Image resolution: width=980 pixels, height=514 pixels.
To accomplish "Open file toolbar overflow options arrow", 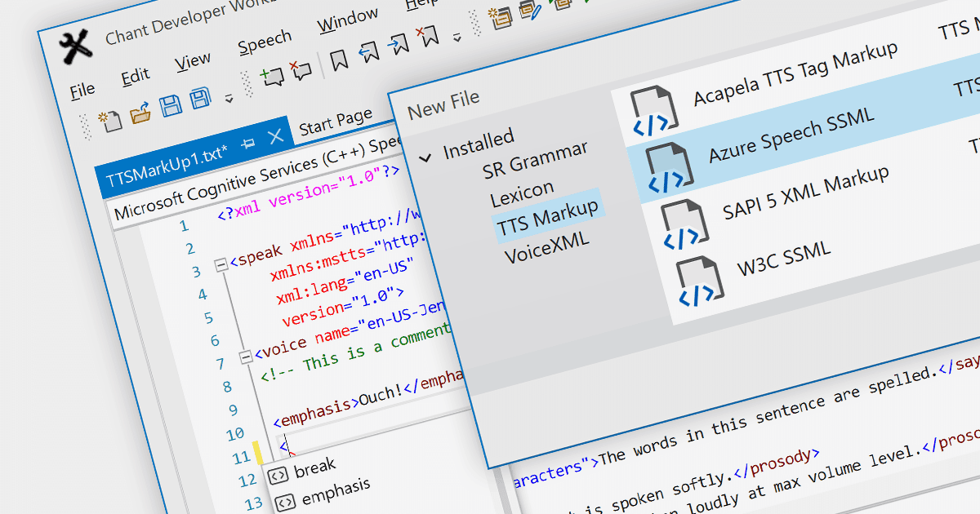I will coord(229,99).
